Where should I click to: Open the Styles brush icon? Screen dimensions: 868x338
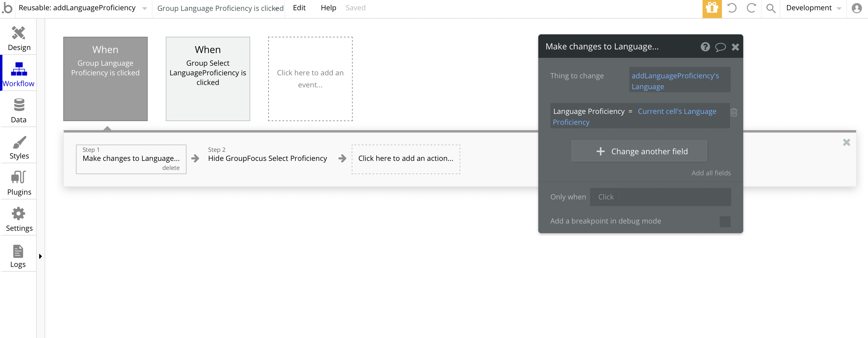tap(19, 142)
